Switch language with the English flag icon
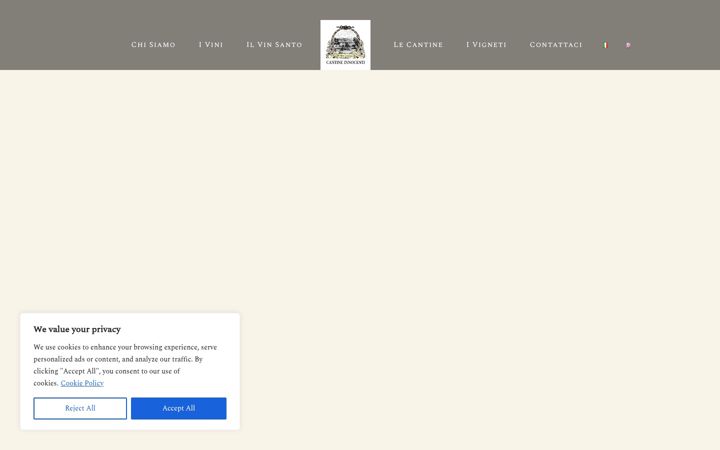 pyautogui.click(x=628, y=45)
